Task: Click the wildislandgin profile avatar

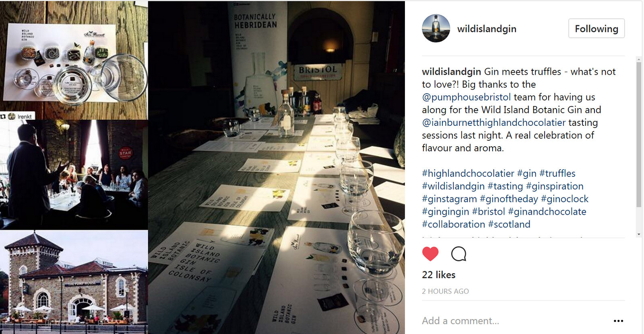Action: coord(436,29)
